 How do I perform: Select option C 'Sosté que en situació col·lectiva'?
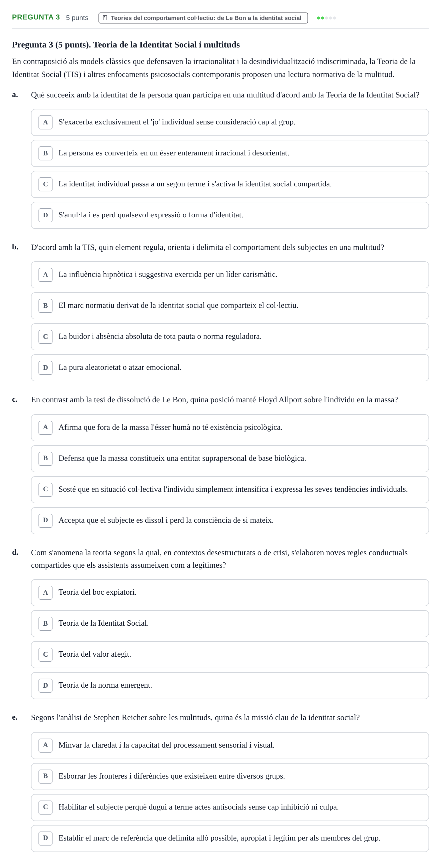229,490
